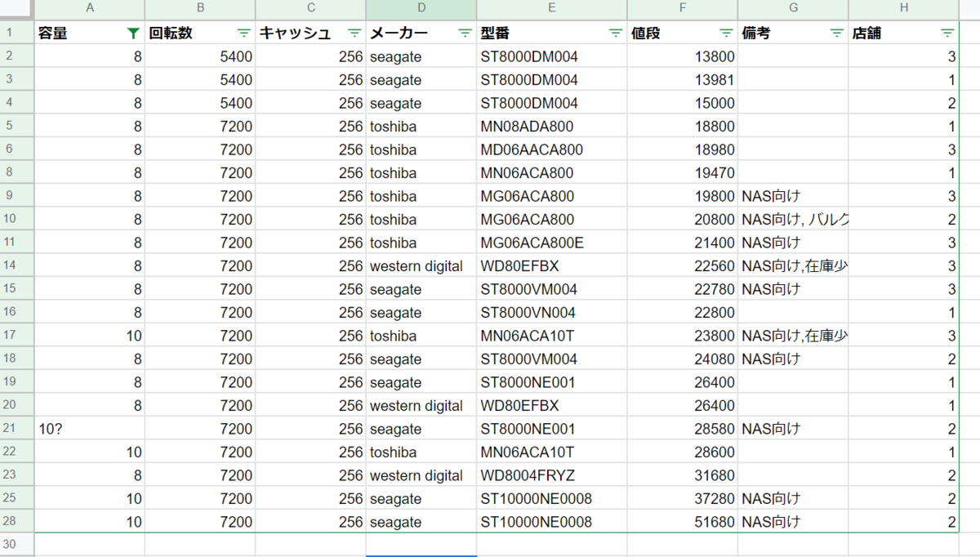Select column F header
This screenshot has height=557, width=980.
coord(683,10)
